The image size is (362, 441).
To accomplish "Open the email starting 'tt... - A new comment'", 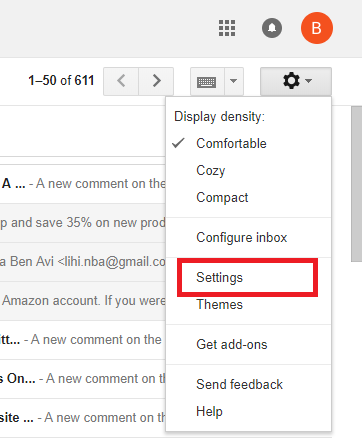I will click(83, 340).
